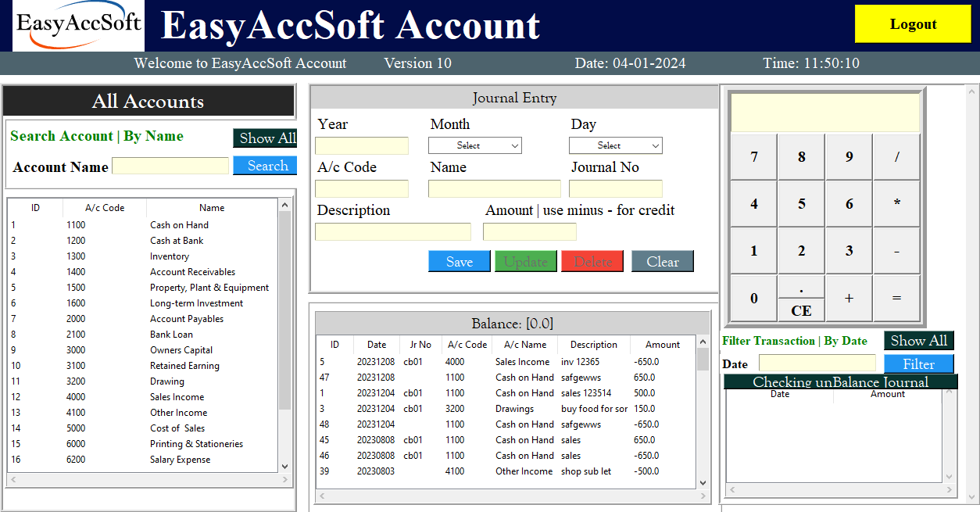Click the scroll-up arrow of the transactions table
The width and height of the screenshot is (980, 512).
click(x=703, y=342)
